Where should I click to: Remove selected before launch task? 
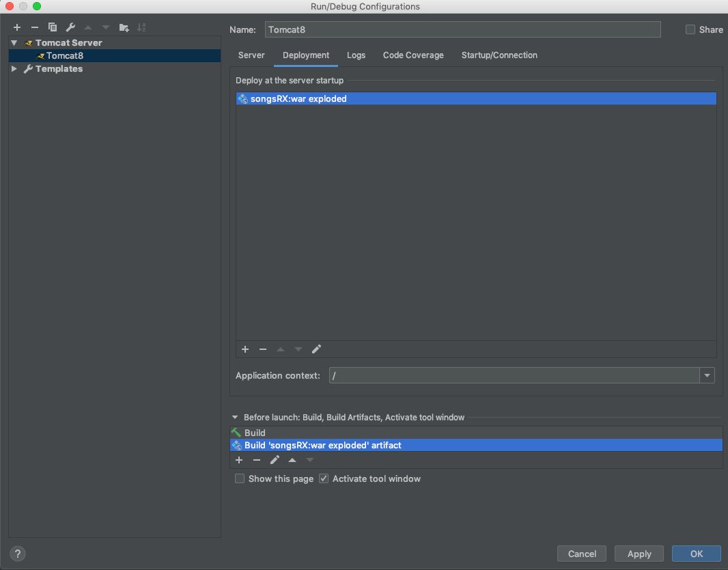pos(257,460)
